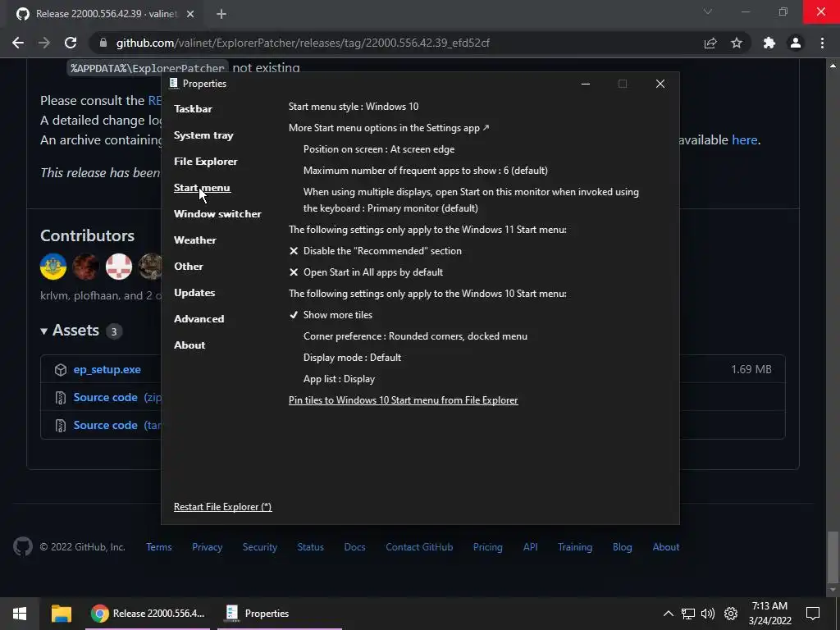The width and height of the screenshot is (840, 630).
Task: Close the Release 22000.556.42.39 tab
Action: pyautogui.click(x=190, y=14)
